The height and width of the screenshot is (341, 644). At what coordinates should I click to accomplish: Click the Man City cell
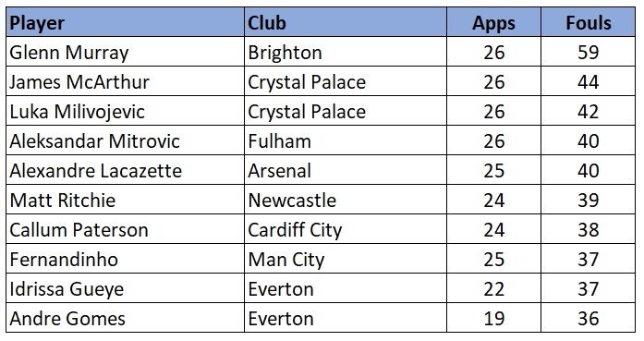pyautogui.click(x=346, y=259)
